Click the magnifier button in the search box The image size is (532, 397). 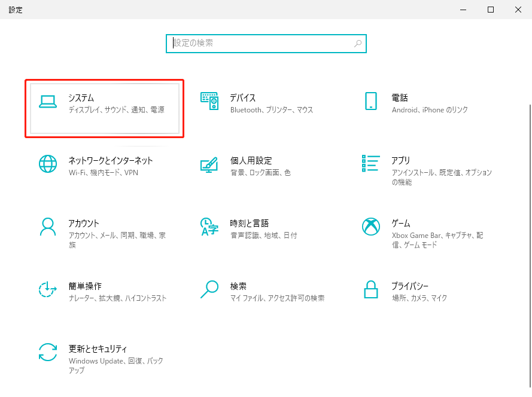[x=358, y=44]
